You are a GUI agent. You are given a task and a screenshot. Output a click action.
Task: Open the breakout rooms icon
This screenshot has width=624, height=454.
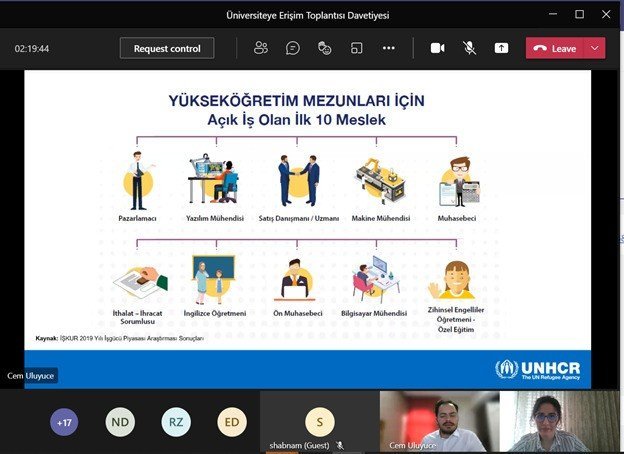point(356,48)
